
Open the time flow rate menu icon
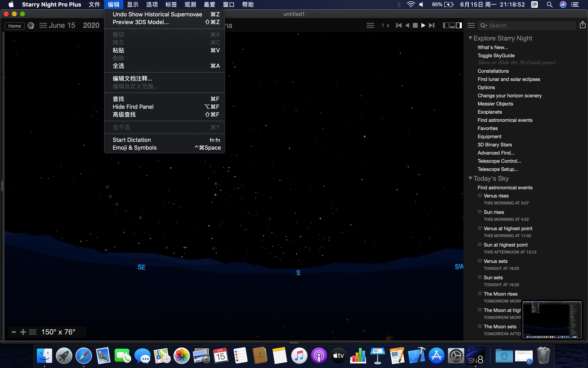point(370,25)
